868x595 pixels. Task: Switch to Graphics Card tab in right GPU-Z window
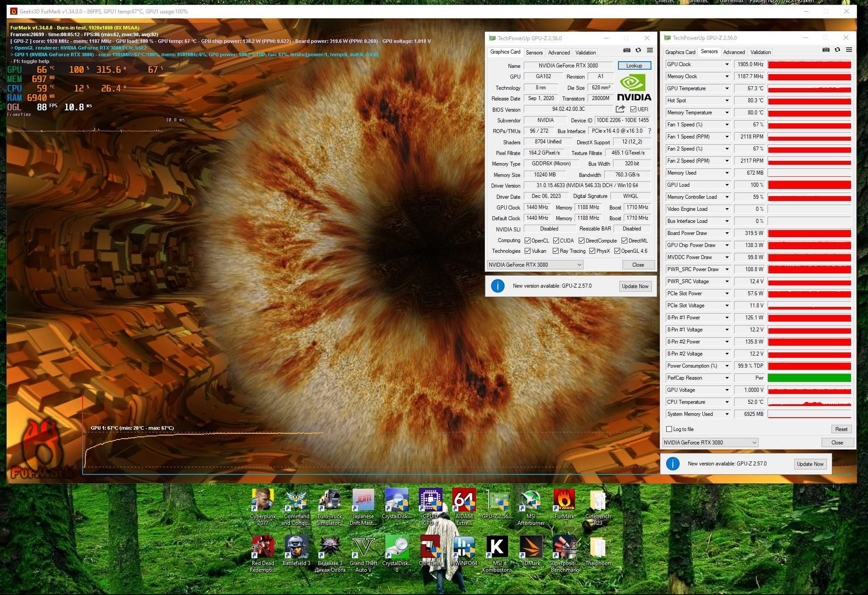pos(680,52)
